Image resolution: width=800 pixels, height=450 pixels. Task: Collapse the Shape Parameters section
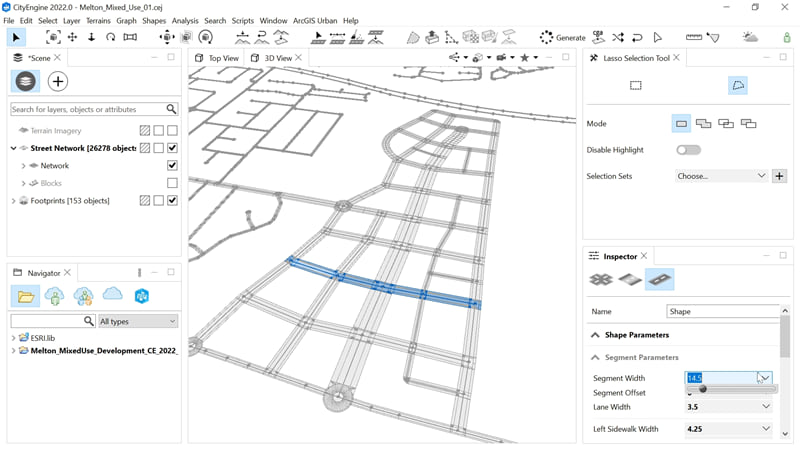(x=595, y=335)
